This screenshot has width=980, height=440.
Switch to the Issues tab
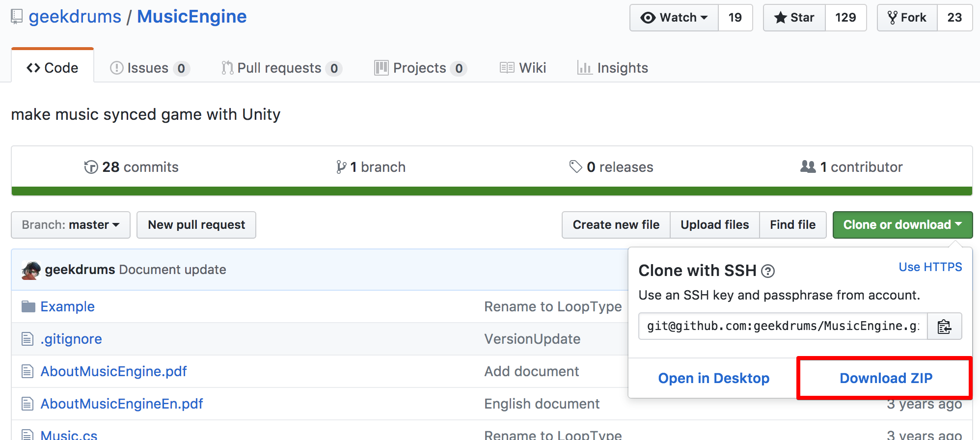(149, 68)
